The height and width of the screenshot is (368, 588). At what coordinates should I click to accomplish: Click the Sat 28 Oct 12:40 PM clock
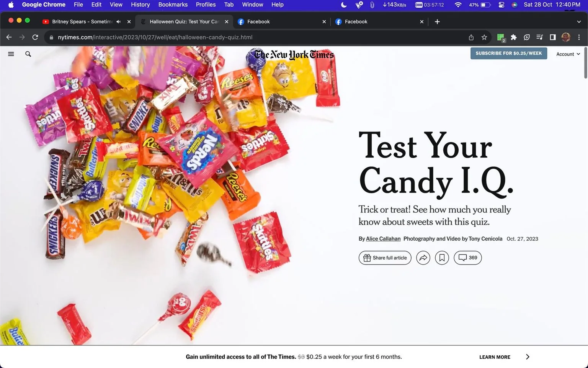point(552,5)
